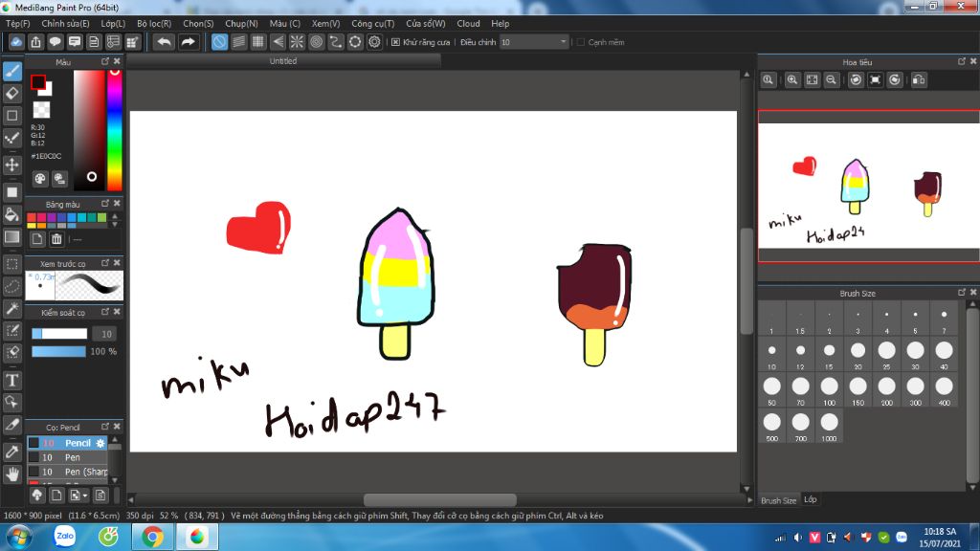Toggle Khử răng cưa checkbox
The width and height of the screenshot is (980, 551).
pyautogui.click(x=395, y=42)
